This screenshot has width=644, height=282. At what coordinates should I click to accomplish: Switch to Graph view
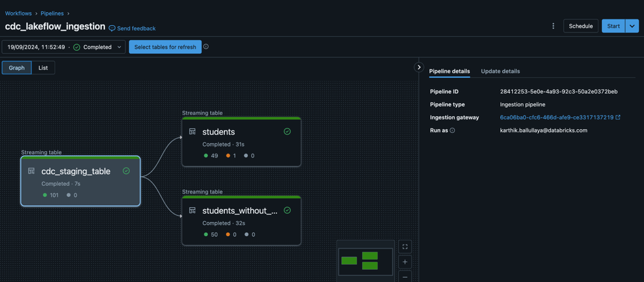17,68
